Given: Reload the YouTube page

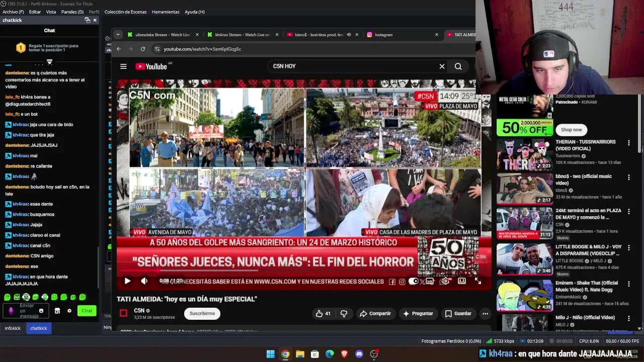Looking at the screenshot, I should pyautogui.click(x=143, y=49).
